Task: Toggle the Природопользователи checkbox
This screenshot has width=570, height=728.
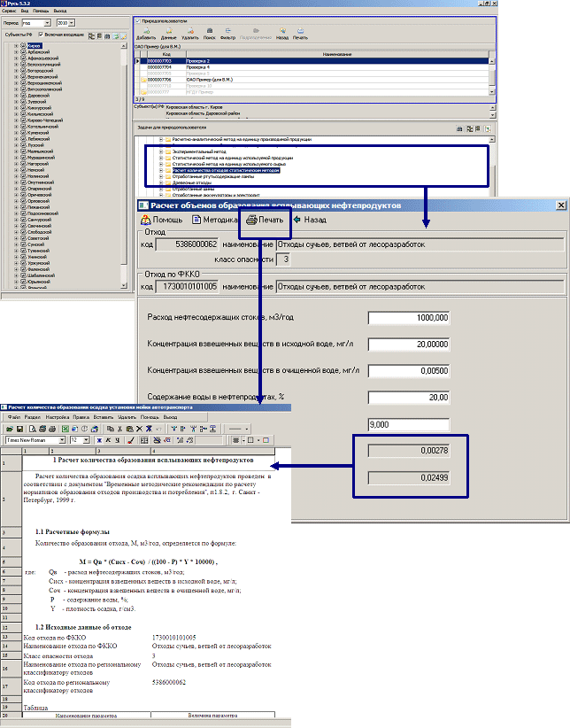Action: pos(137,19)
